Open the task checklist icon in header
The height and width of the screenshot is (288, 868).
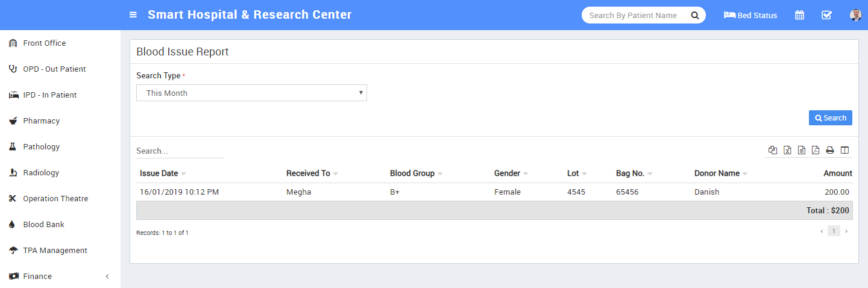[x=827, y=15]
